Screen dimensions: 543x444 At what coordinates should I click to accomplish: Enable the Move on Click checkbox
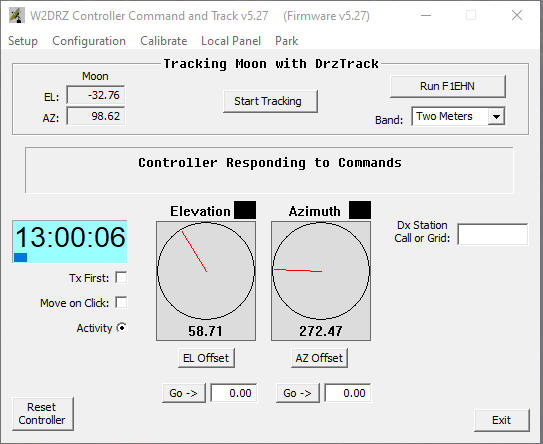tap(121, 302)
